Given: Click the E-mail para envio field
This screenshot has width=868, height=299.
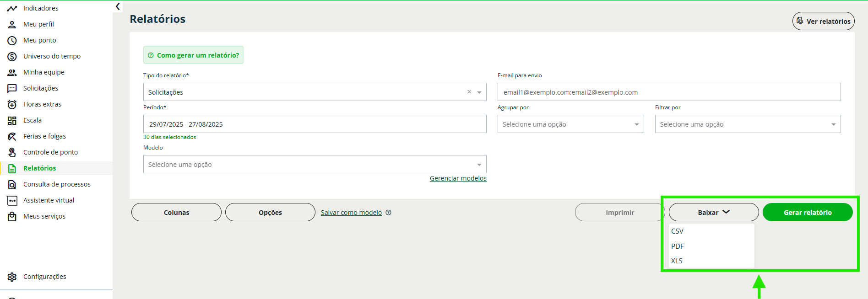Looking at the screenshot, I should 668,92.
